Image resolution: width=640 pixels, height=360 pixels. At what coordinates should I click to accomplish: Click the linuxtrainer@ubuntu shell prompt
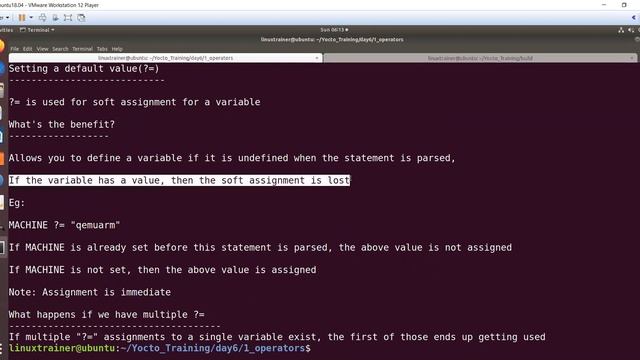pos(160,348)
